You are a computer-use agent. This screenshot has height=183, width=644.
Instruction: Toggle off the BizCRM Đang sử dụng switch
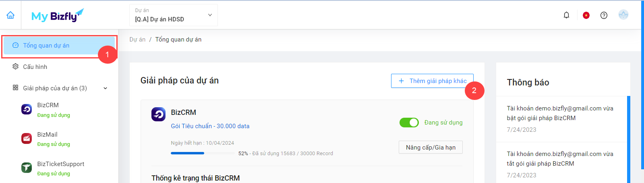(409, 123)
